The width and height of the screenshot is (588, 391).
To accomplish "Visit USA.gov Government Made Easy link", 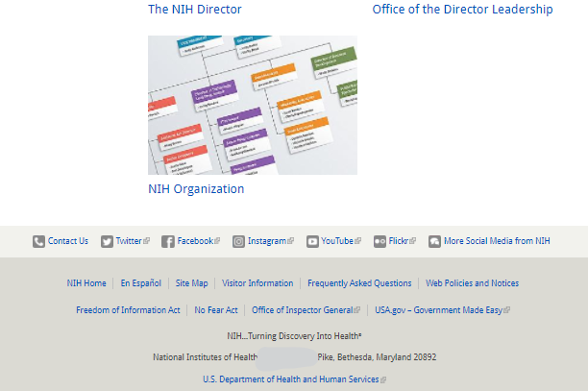I will (439, 310).
